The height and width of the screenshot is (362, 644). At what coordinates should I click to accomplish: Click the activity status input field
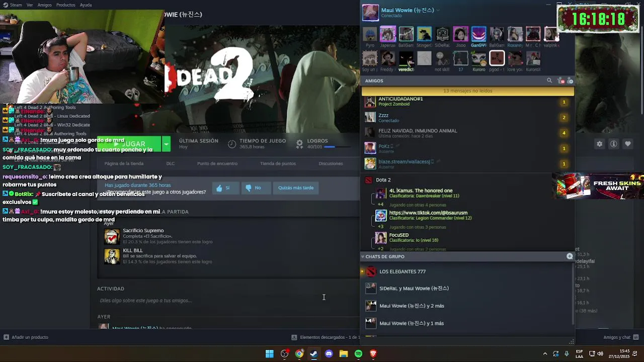[x=227, y=301]
